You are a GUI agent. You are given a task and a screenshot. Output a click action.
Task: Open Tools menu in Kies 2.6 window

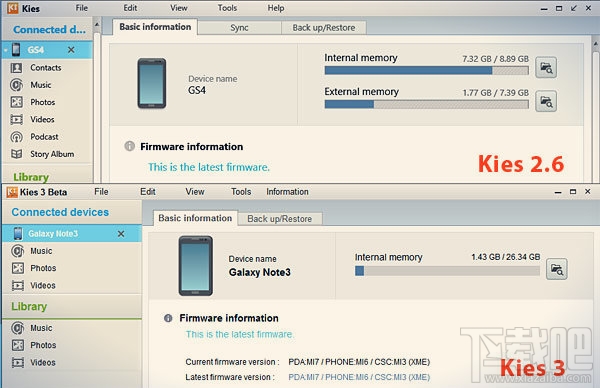click(227, 8)
